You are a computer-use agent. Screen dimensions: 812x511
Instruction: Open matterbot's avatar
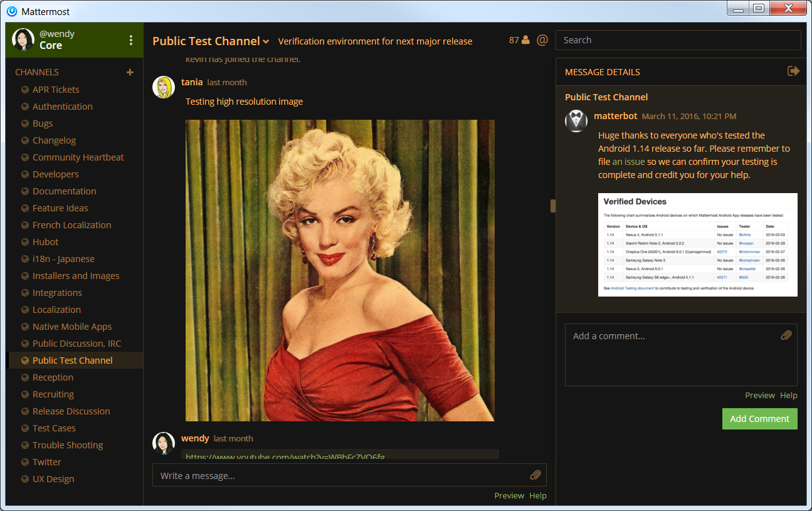coord(576,121)
